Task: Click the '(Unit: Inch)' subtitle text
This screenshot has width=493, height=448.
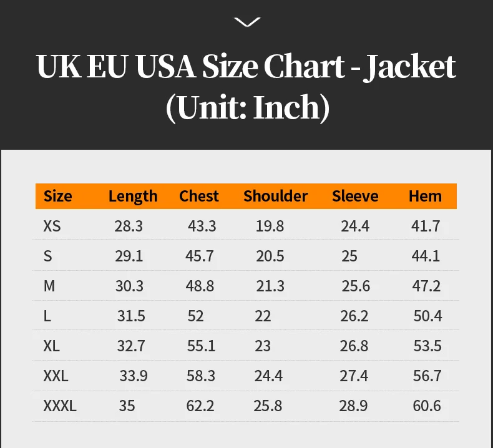Action: 247,107
